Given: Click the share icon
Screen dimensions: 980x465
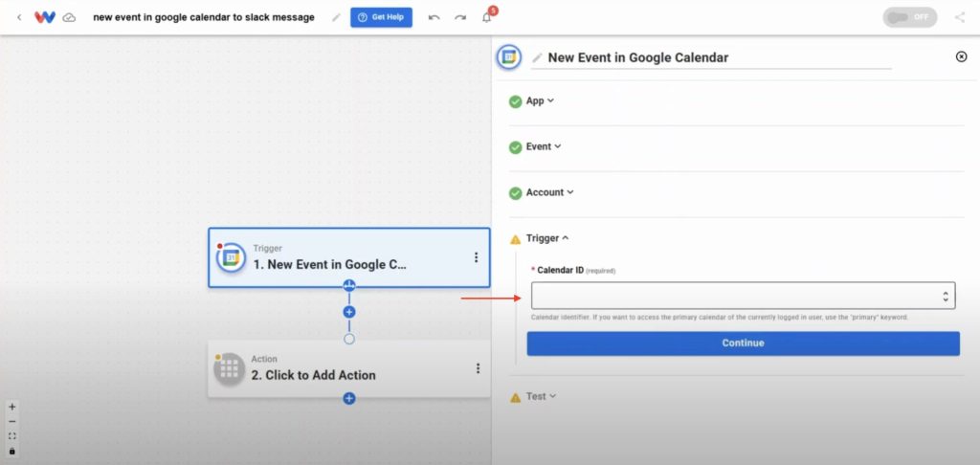Looking at the screenshot, I should coord(960,17).
